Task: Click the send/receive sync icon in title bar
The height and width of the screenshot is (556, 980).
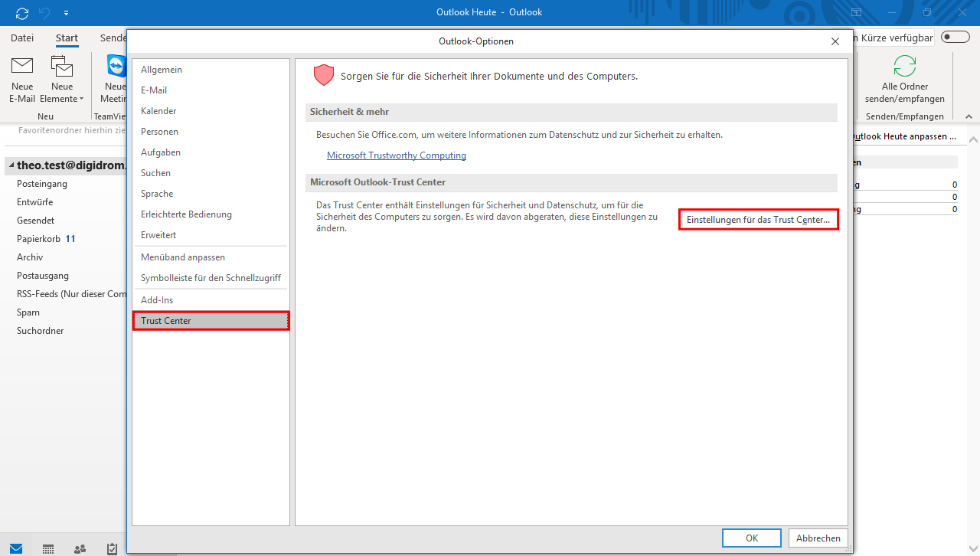Action: (22, 13)
